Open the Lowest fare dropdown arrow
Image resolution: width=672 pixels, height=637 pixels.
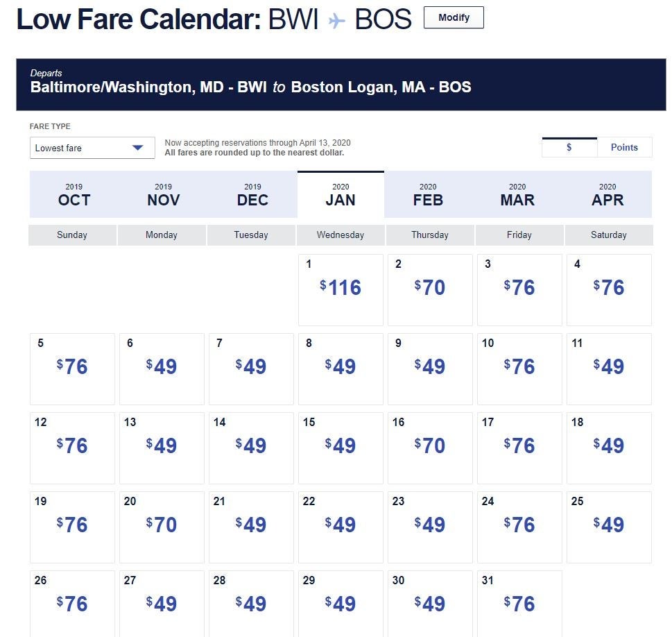click(137, 148)
